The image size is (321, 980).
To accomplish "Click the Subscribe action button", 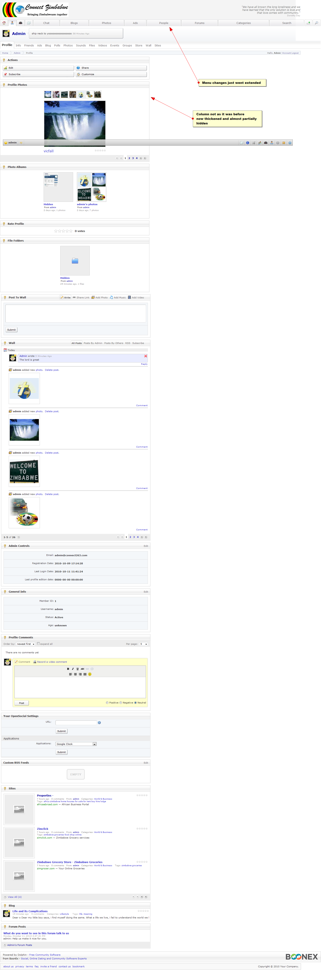I will point(38,74).
